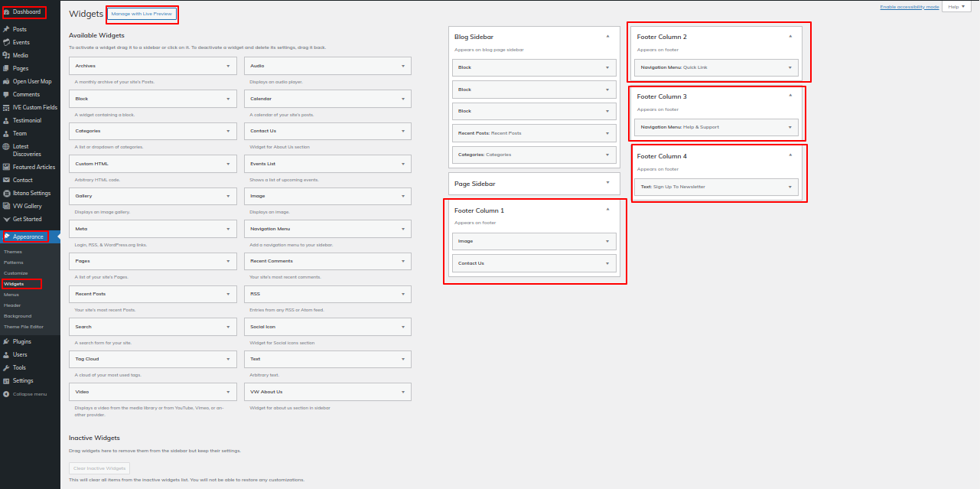Image resolution: width=980 pixels, height=489 pixels.
Task: Expand the Navigation Menu: Quick Link widget
Action: click(790, 67)
